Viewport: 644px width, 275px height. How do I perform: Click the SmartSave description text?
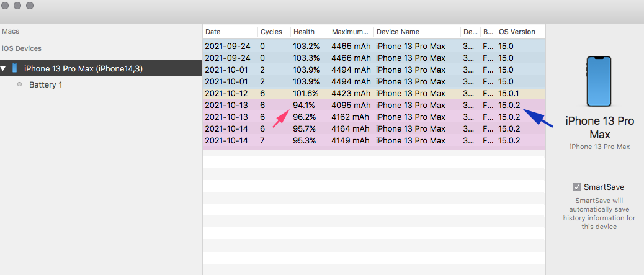[x=599, y=214]
